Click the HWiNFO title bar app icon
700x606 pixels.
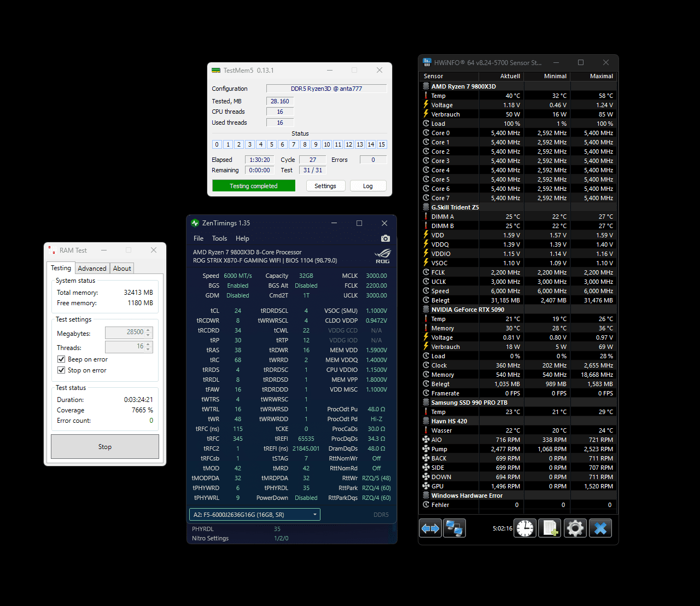tap(427, 62)
